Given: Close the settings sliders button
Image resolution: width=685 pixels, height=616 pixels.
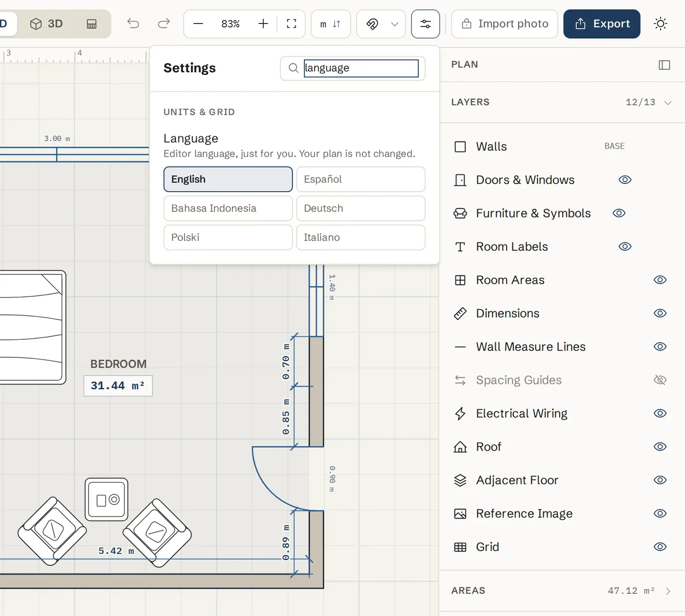Looking at the screenshot, I should pyautogui.click(x=425, y=24).
